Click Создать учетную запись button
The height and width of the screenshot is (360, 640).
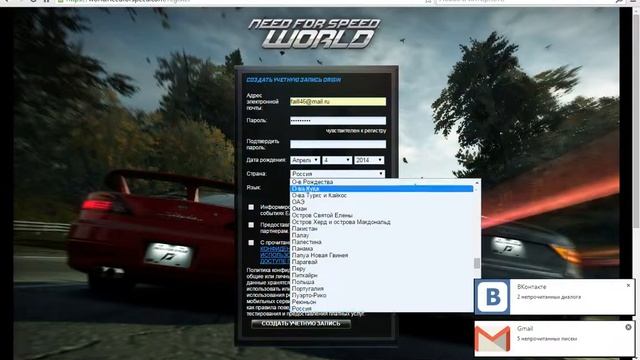tap(301, 323)
